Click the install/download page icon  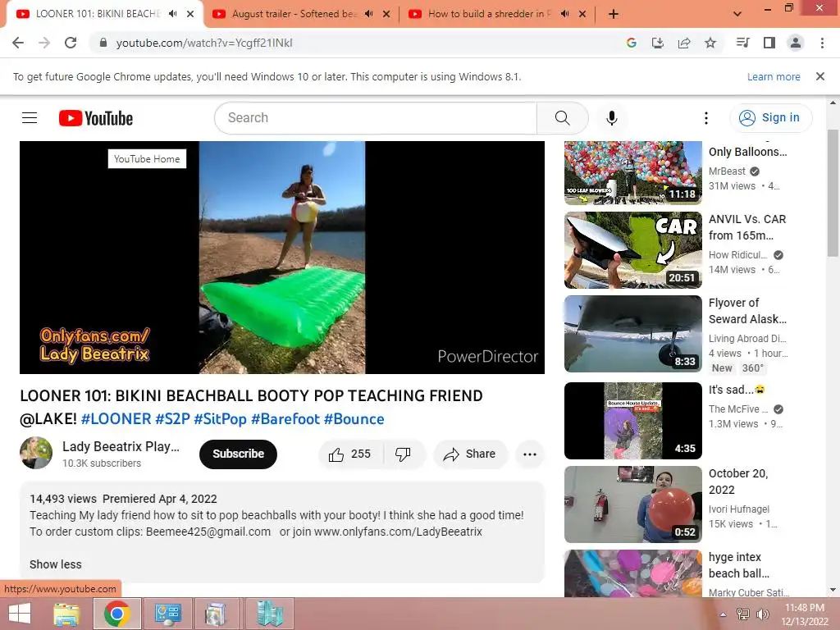[658, 43]
